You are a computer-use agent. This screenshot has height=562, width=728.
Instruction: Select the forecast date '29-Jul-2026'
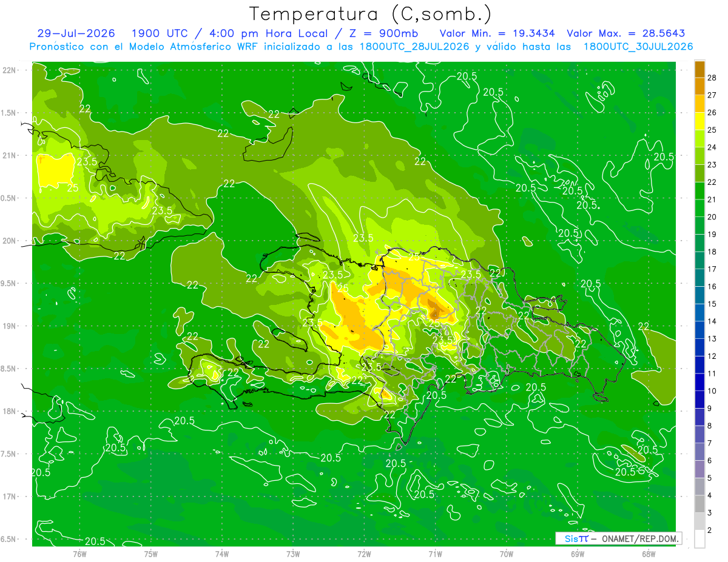[x=76, y=33]
